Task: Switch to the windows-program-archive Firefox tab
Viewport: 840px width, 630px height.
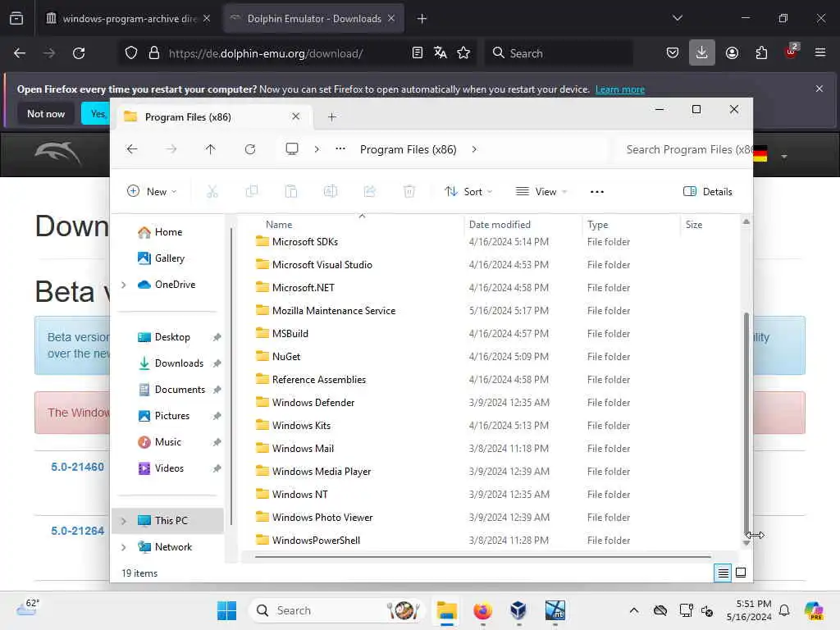Action: (129, 18)
